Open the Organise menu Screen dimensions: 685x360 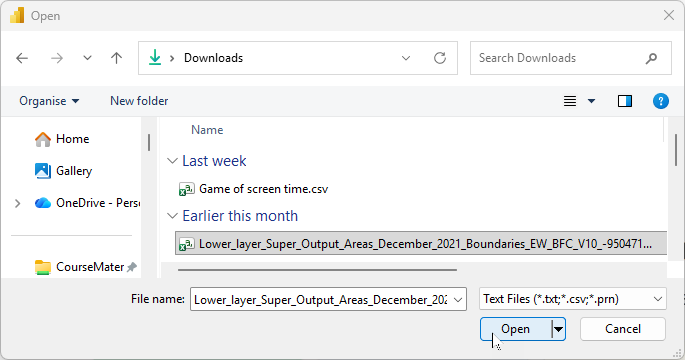pyautogui.click(x=49, y=101)
